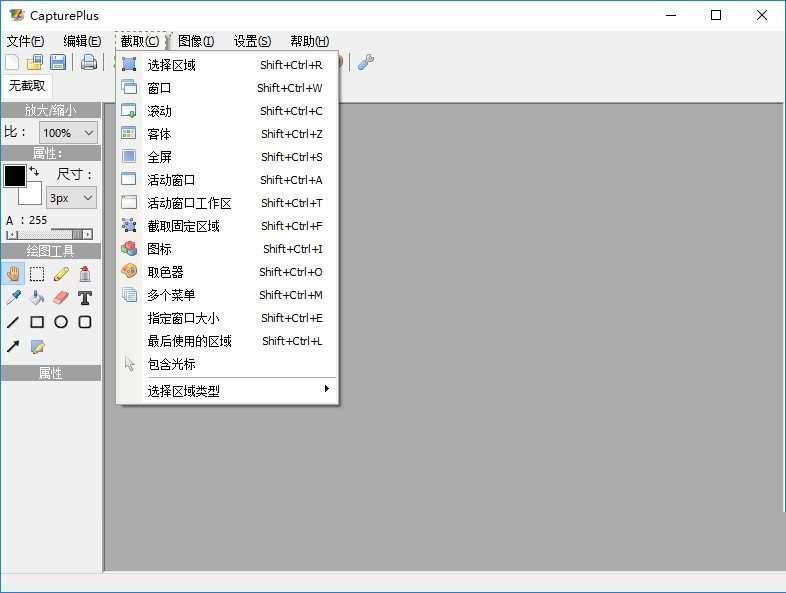Viewport: 786px width, 593px height.
Task: Open the 帮助(H) menu
Action: (309, 41)
